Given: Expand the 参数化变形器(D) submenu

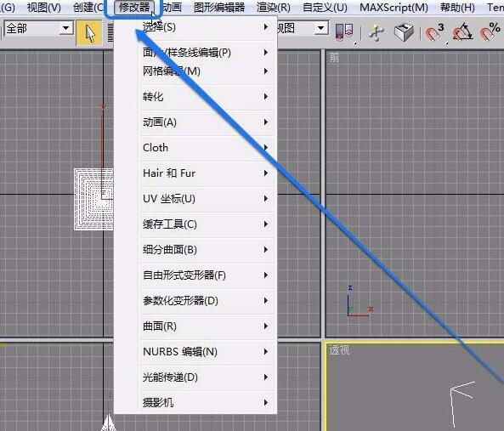Looking at the screenshot, I should coord(207,301).
